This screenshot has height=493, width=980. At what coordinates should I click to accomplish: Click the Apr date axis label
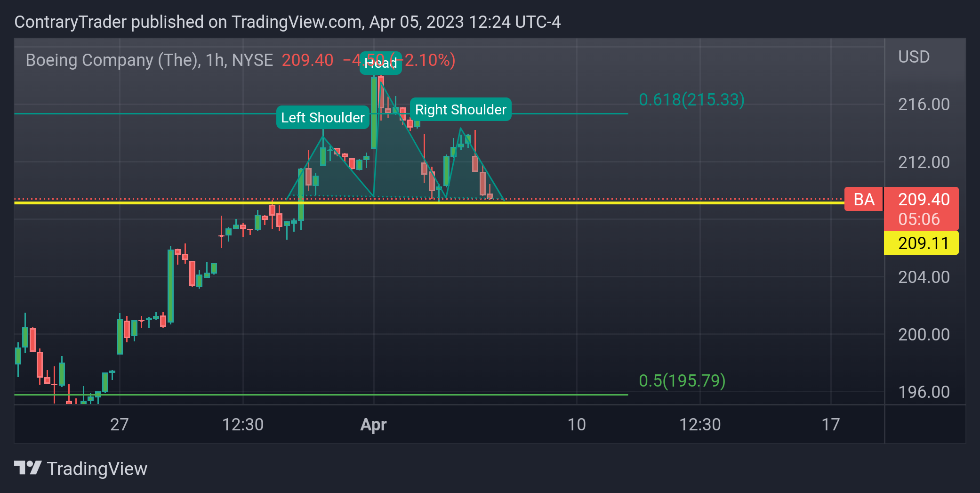click(374, 425)
